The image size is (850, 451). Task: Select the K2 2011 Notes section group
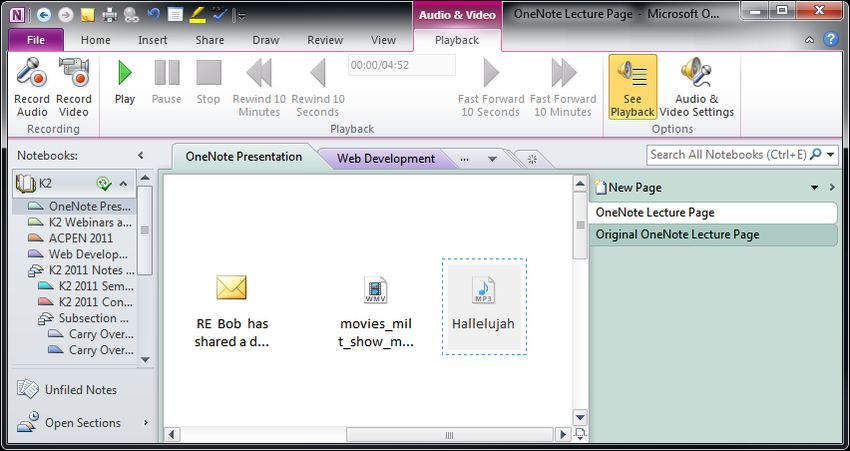[81, 270]
